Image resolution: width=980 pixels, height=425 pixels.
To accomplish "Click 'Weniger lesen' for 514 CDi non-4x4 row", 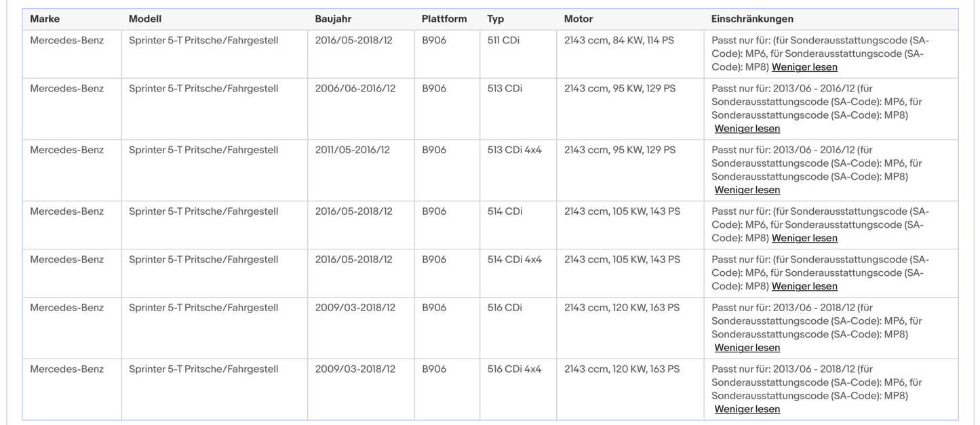I will pyautogui.click(x=804, y=239).
